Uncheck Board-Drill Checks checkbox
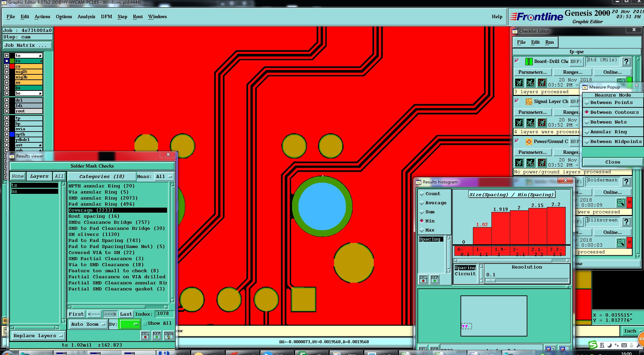Screen dimensions: 644x355 pyautogui.click(x=517, y=61)
